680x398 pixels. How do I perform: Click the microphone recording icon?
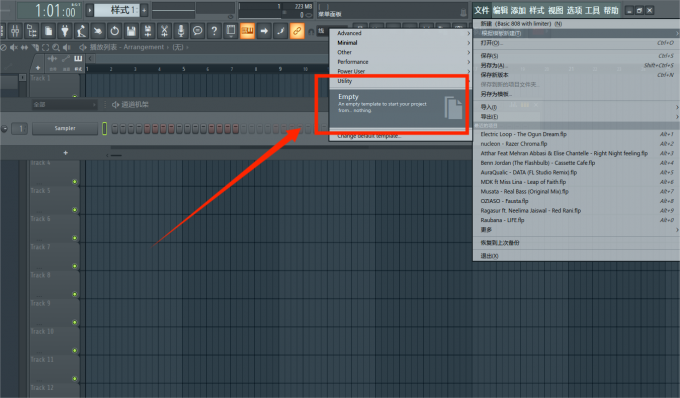pos(181,31)
